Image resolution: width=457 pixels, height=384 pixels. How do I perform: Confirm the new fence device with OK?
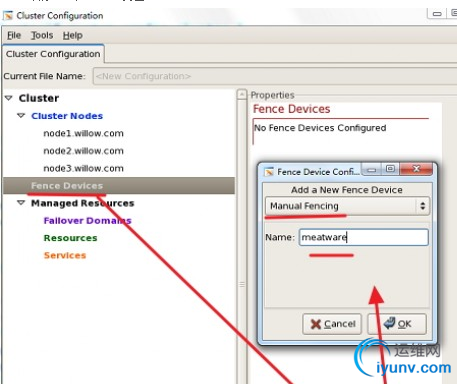click(x=397, y=324)
